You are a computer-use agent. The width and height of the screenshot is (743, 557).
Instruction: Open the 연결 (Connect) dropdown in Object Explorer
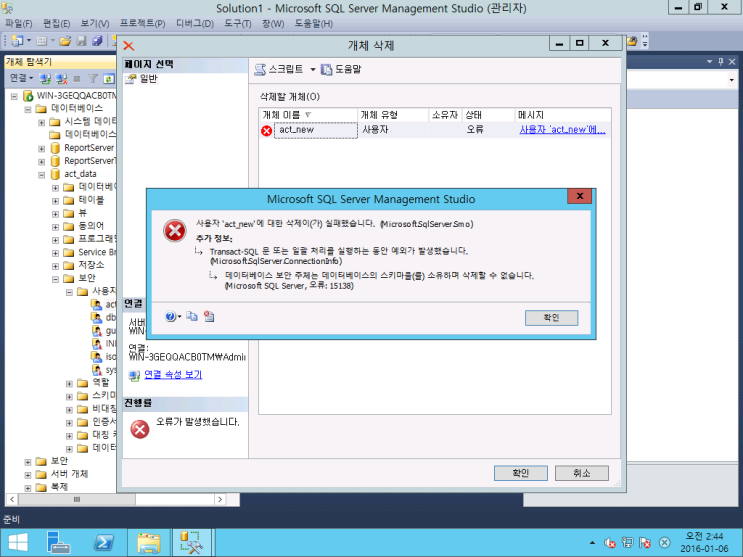(22, 78)
